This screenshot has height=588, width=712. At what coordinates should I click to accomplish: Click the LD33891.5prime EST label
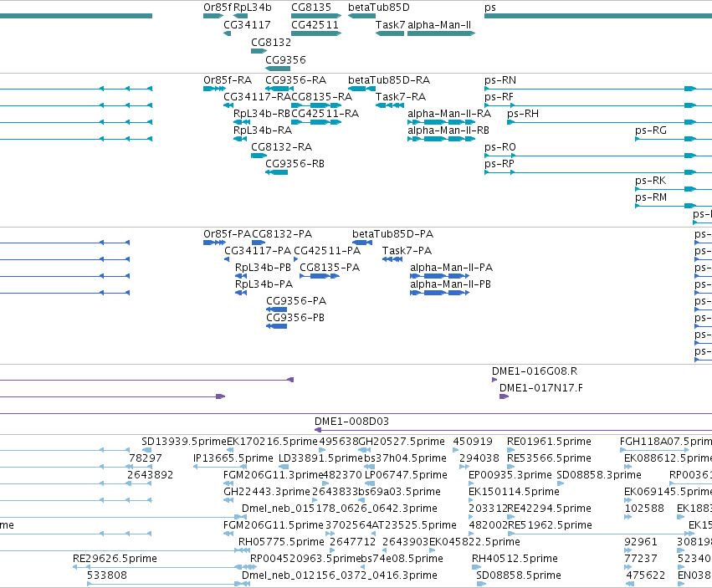tap(321, 458)
